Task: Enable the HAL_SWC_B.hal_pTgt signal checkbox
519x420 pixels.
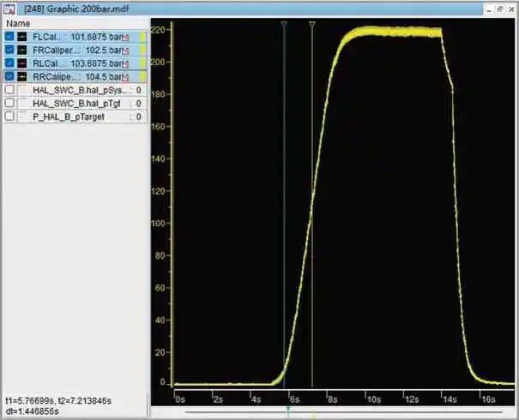Action: pyautogui.click(x=10, y=103)
